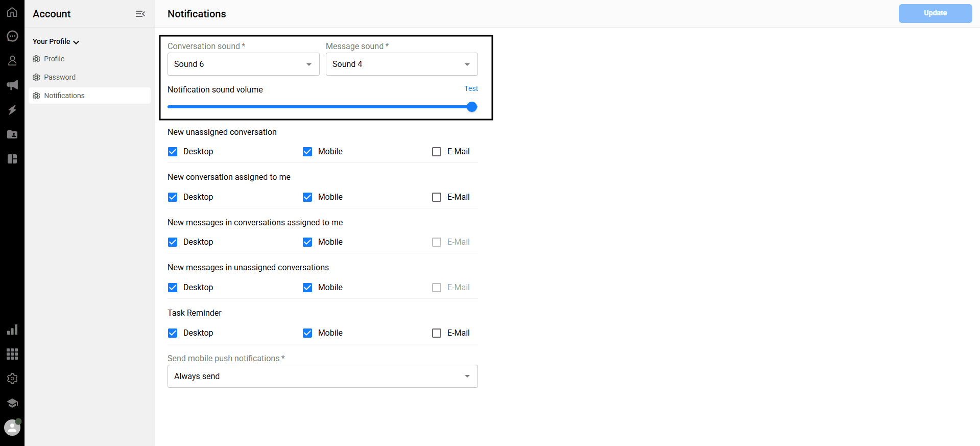Uncheck Mobile for Task Reminder
Image resolution: width=980 pixels, height=446 pixels.
[x=307, y=333]
